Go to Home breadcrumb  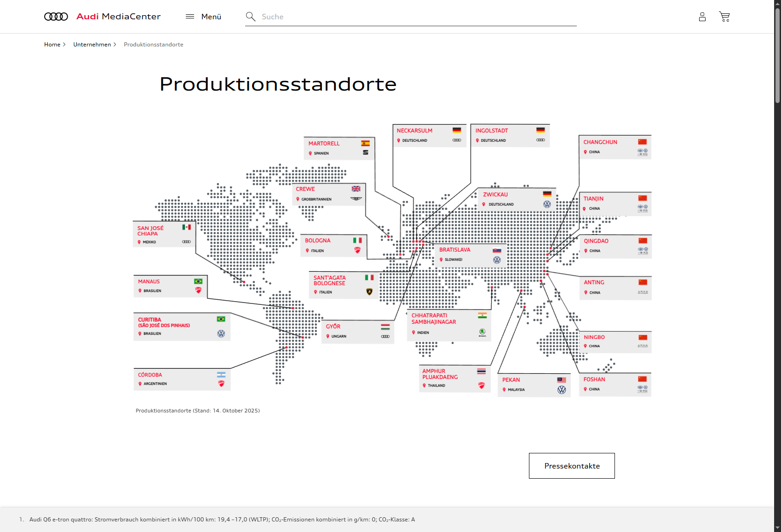[52, 45]
